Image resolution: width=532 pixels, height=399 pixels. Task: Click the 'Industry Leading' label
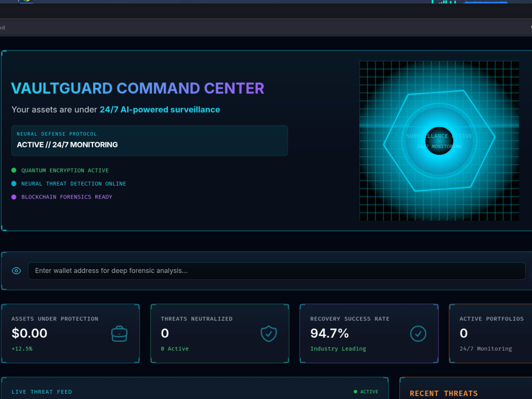point(338,348)
